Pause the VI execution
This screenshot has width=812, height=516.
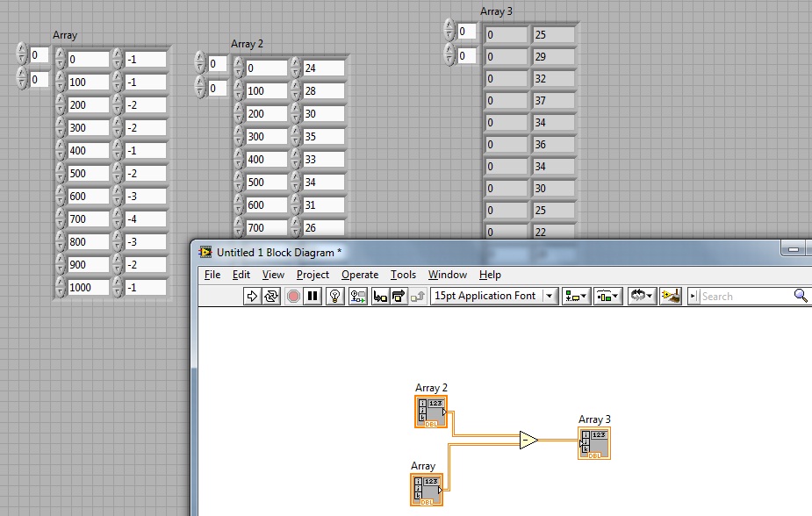point(313,296)
